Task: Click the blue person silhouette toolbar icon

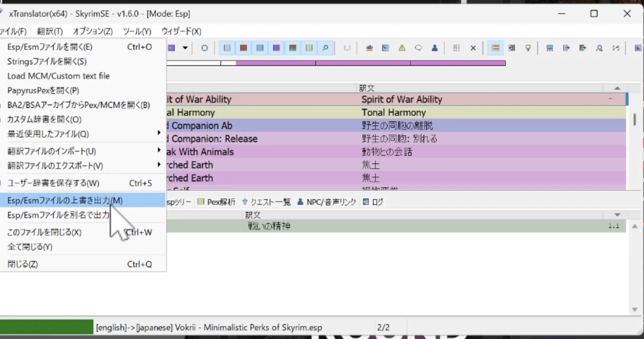Action: (434, 48)
